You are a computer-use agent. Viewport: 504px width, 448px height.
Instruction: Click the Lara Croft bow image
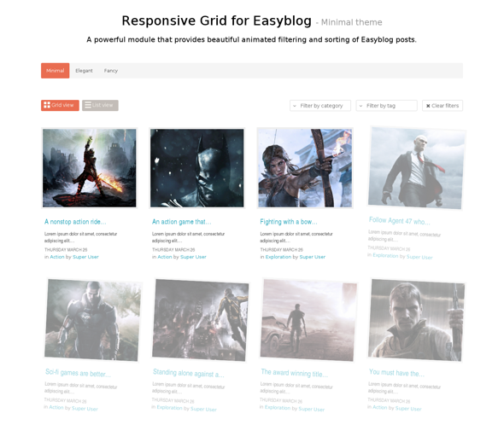click(x=305, y=168)
